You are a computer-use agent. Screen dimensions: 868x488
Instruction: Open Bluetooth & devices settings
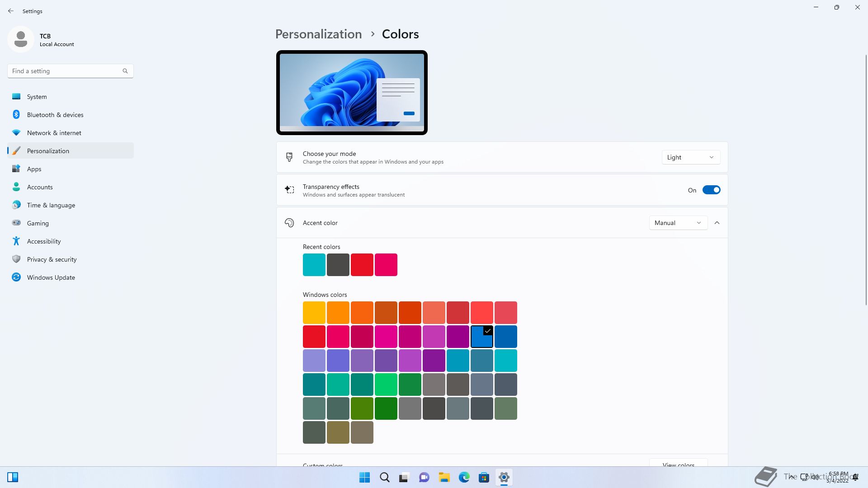71,115
